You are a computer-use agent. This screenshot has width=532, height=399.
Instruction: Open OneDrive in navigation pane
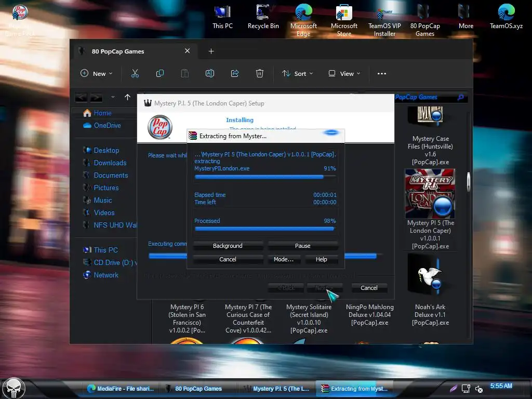[x=102, y=126]
